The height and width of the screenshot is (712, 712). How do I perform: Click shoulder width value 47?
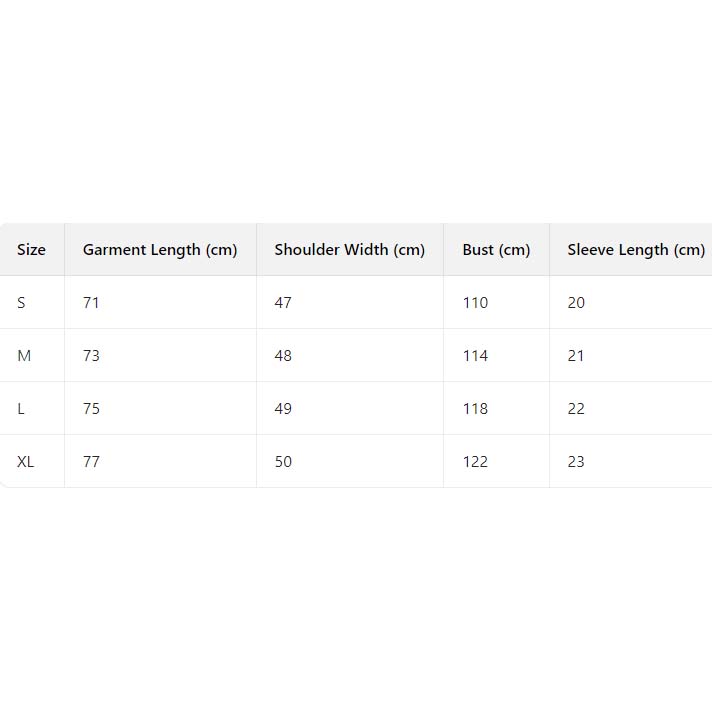coord(283,303)
